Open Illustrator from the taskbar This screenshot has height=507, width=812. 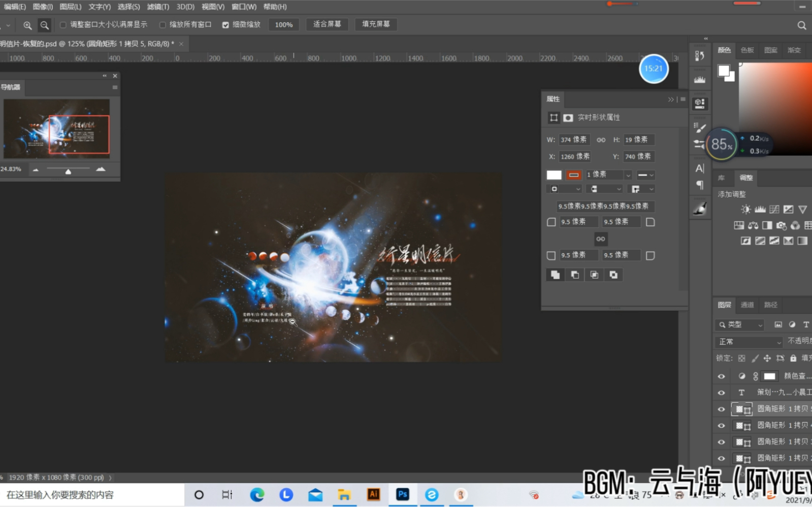373,494
